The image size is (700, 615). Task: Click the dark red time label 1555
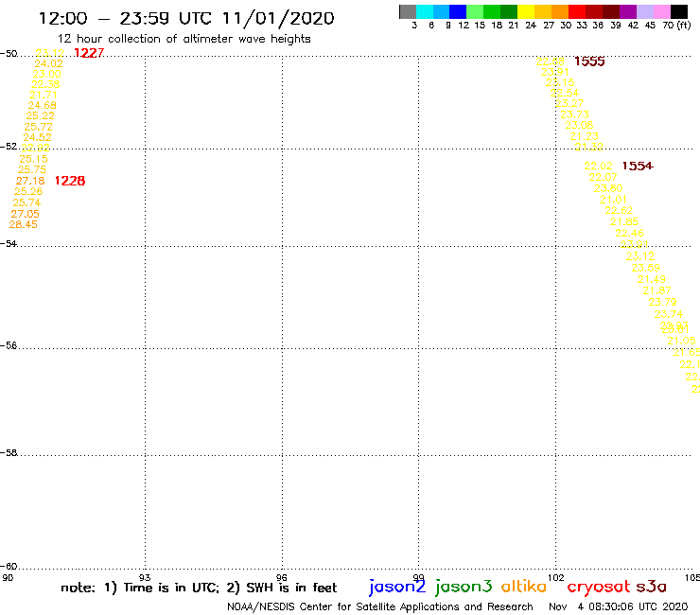tap(589, 61)
